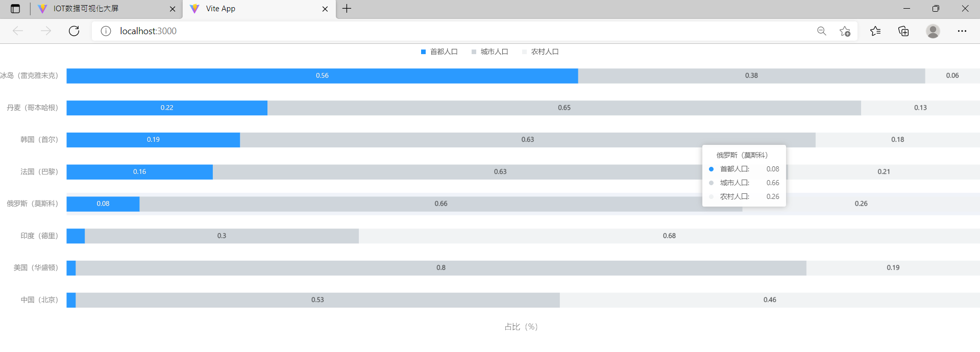The height and width of the screenshot is (352, 980).
Task: Click the gray 0.65 bar for 丹麦
Action: click(x=564, y=108)
